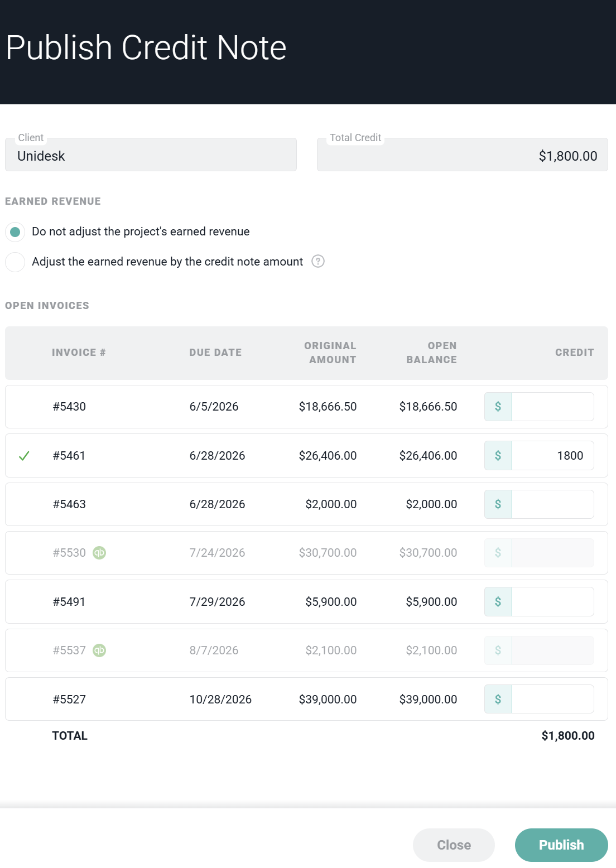Focus the credit input for invoice #5491
This screenshot has height=868, width=616.
click(552, 602)
